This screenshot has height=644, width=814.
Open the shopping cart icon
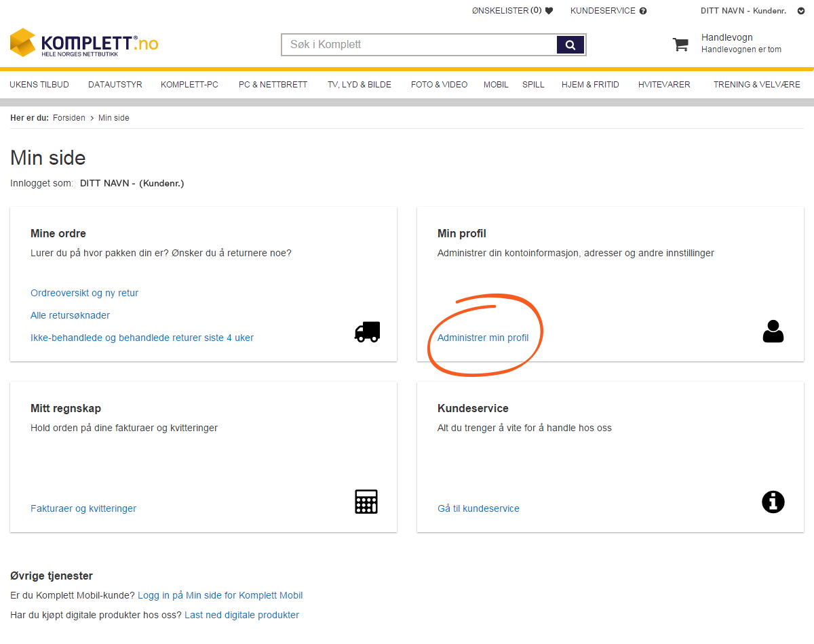[680, 45]
